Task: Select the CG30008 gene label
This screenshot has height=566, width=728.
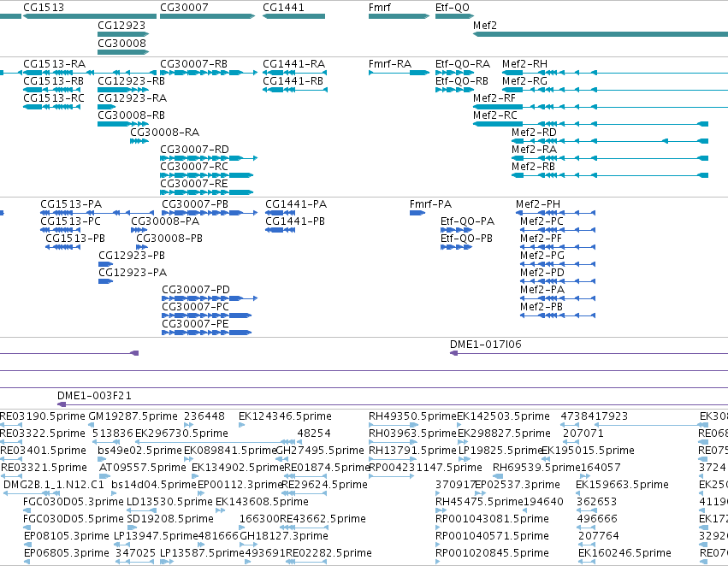Action: [121, 43]
